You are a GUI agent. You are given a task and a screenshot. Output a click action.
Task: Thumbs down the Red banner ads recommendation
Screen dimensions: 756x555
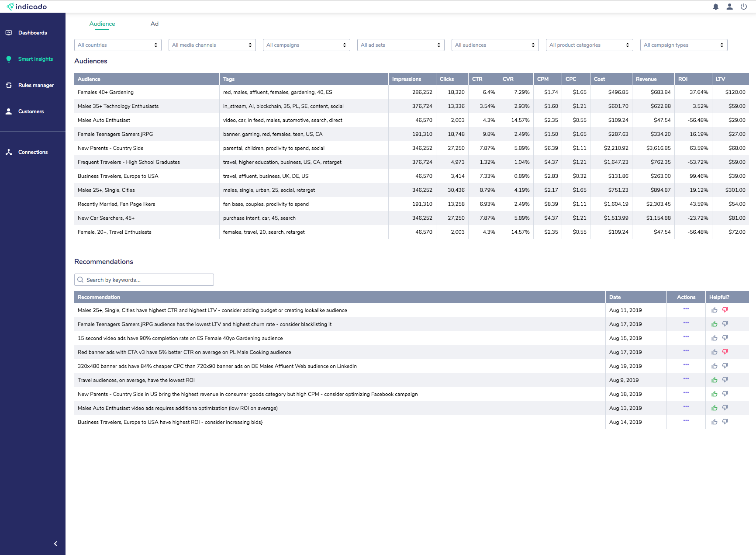pos(725,352)
